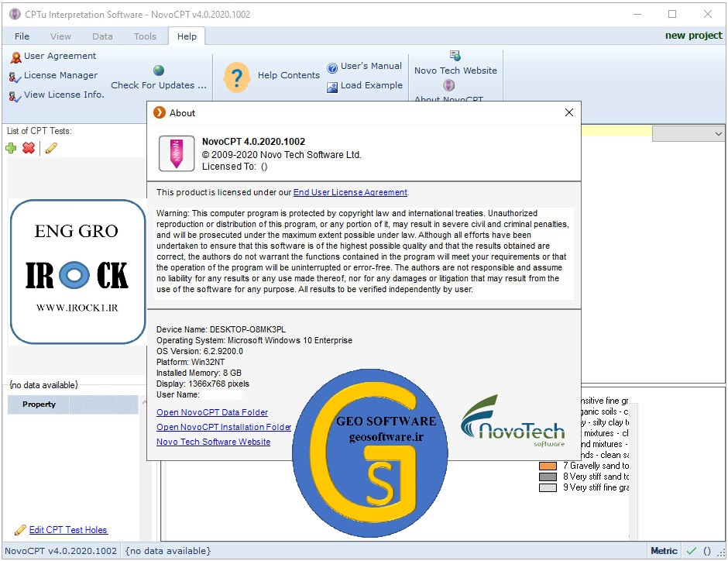
Task: Click Open NovoCPT Data Folder link
Action: point(212,412)
